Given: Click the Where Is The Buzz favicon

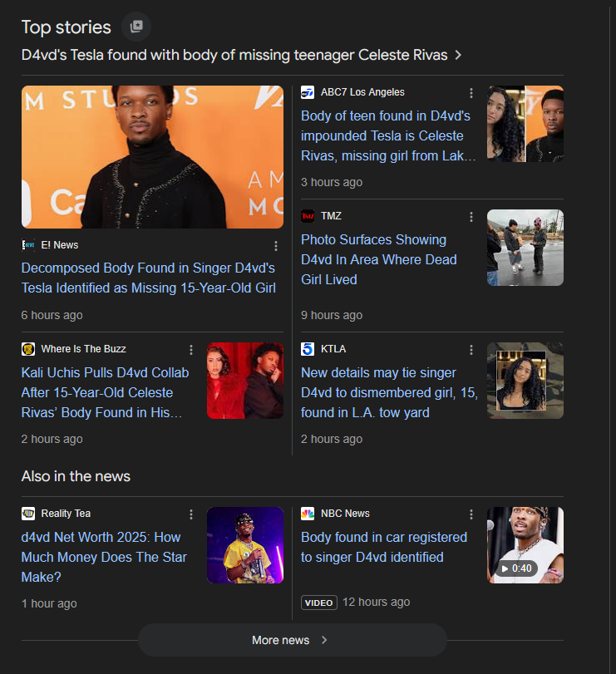Looking at the screenshot, I should [x=28, y=349].
